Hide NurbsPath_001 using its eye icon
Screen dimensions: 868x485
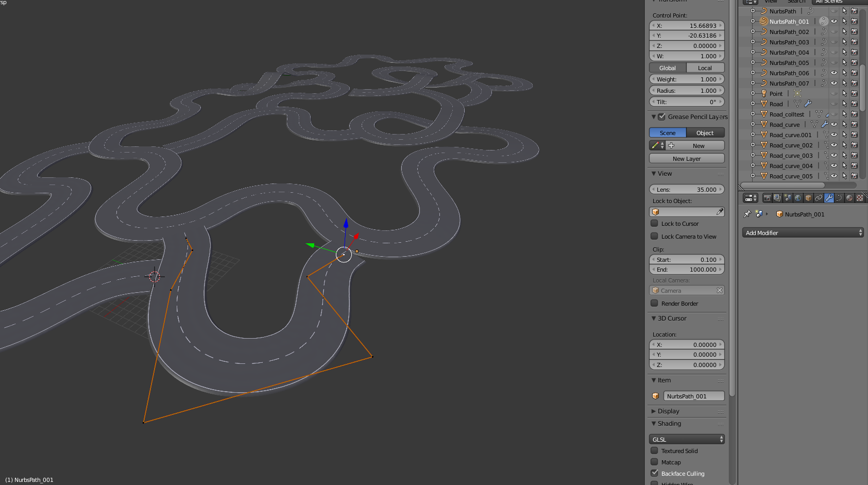click(x=834, y=21)
